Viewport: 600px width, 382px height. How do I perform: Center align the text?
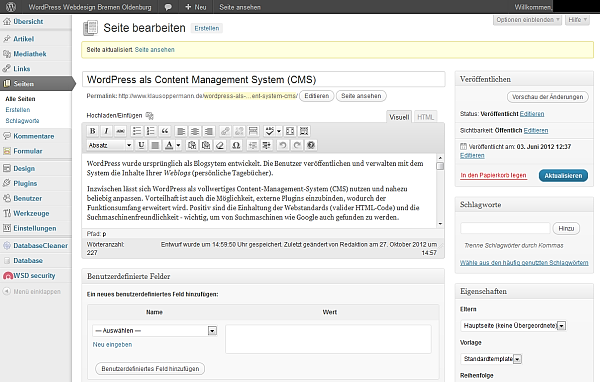[x=195, y=131]
